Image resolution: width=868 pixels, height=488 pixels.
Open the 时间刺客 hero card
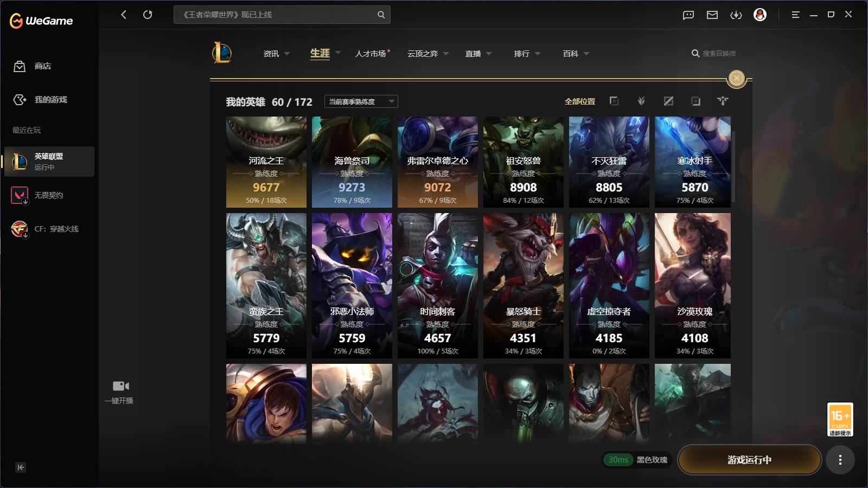438,286
